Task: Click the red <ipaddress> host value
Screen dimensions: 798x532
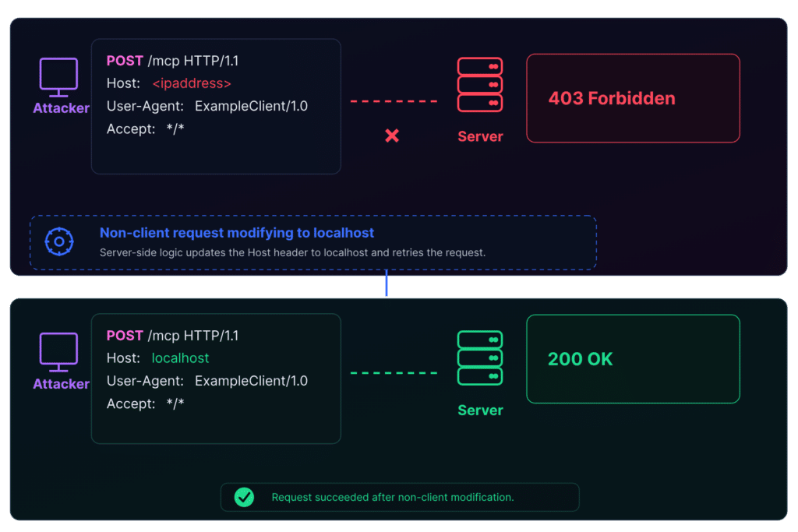Action: point(192,83)
